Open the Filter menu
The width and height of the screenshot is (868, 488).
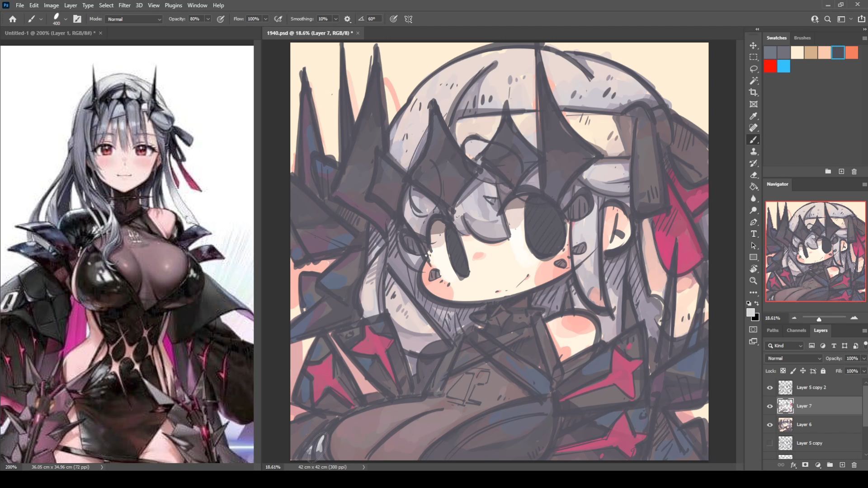[124, 5]
